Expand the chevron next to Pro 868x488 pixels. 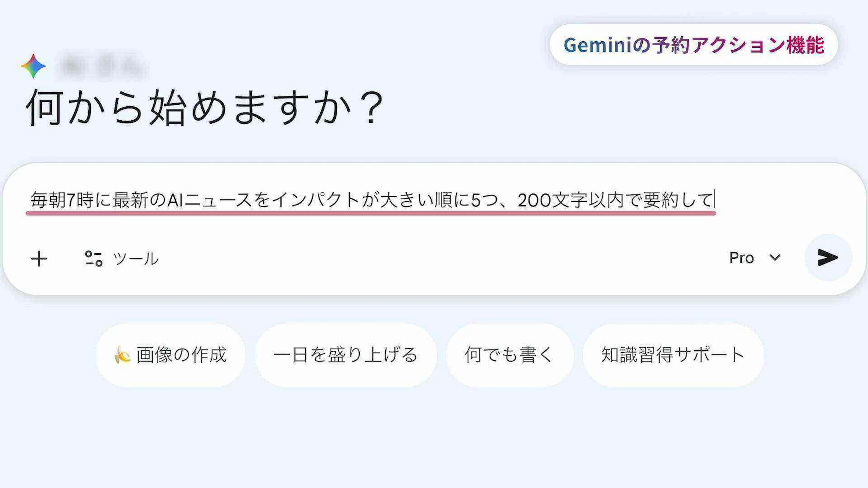point(775,258)
